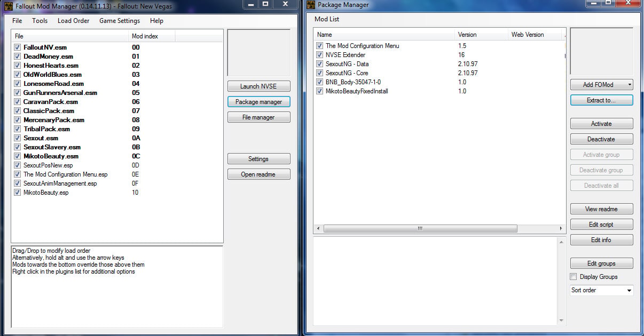644x336 pixels.
Task: Click the Edit groups button
Action: point(601,263)
